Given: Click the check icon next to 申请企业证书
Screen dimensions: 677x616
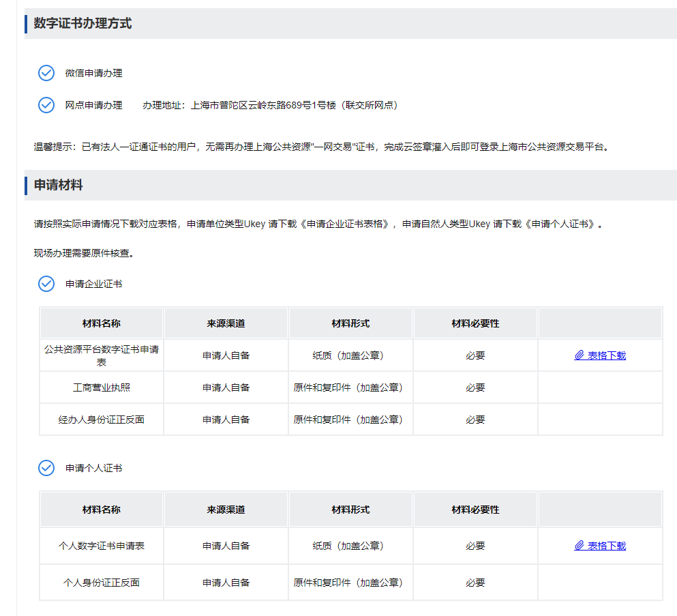Looking at the screenshot, I should 46,284.
